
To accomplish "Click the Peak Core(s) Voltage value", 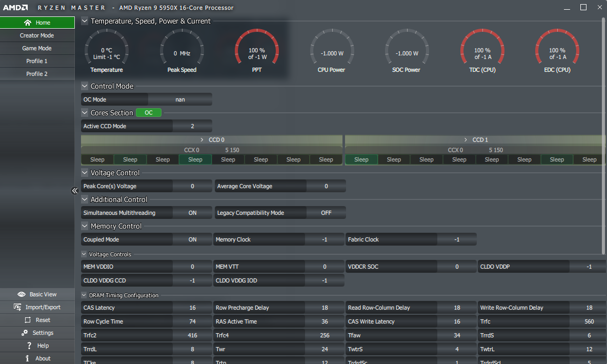I will pyautogui.click(x=192, y=186).
